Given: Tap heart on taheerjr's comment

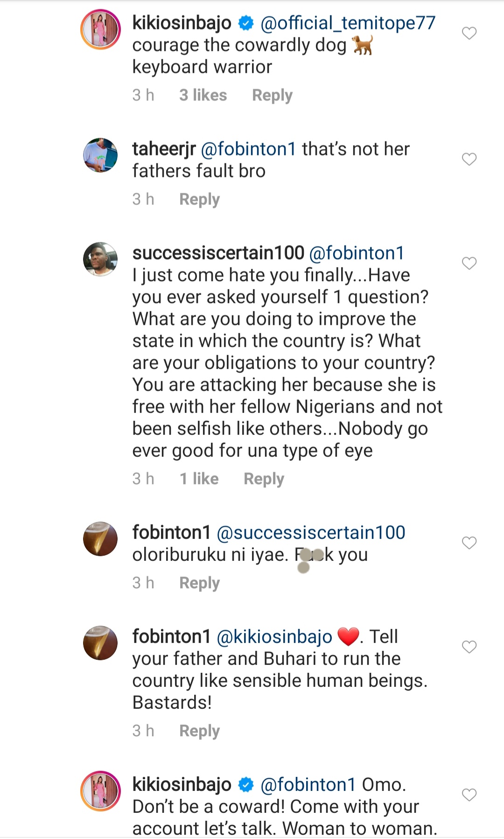Looking at the screenshot, I should click(469, 159).
